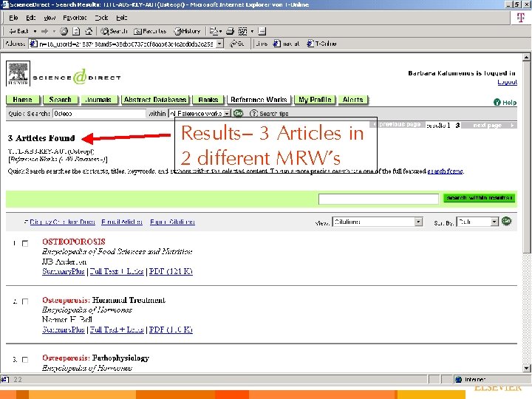Click the Help icon link
The height and width of the screenshot is (399, 532).
pos(505,102)
